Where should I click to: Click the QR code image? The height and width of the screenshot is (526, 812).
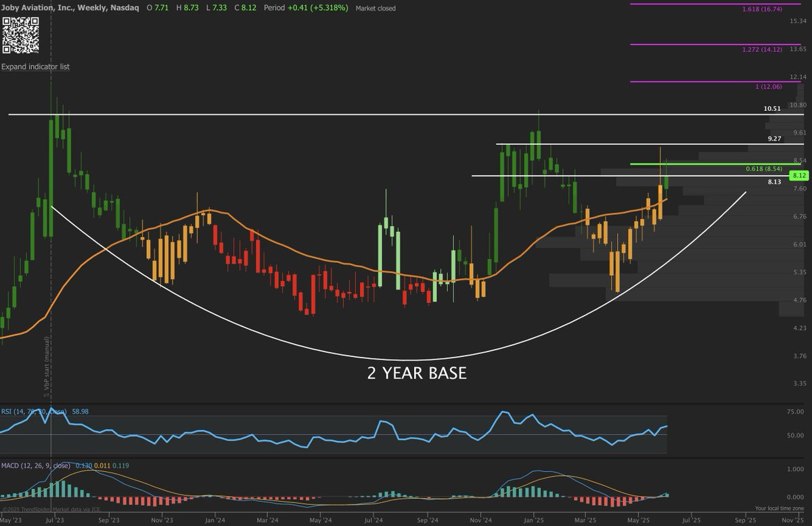pyautogui.click(x=19, y=35)
